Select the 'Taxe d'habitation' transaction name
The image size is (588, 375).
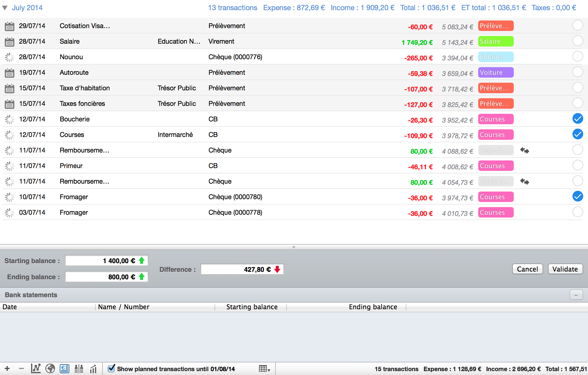(x=85, y=88)
